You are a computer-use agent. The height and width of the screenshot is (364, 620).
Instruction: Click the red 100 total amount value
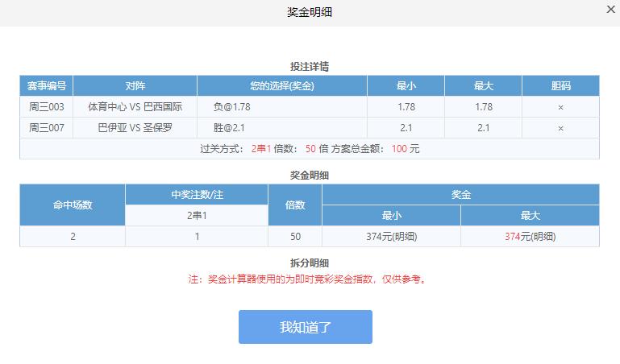click(x=399, y=148)
